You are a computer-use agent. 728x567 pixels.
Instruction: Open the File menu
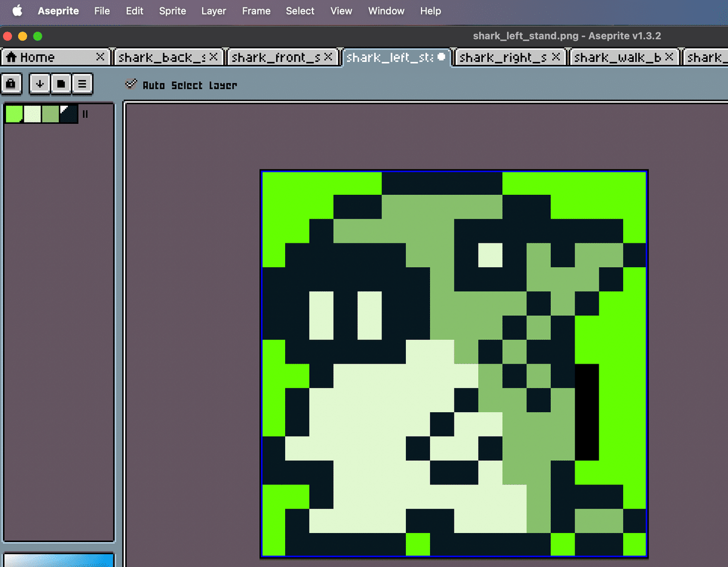coord(102,11)
